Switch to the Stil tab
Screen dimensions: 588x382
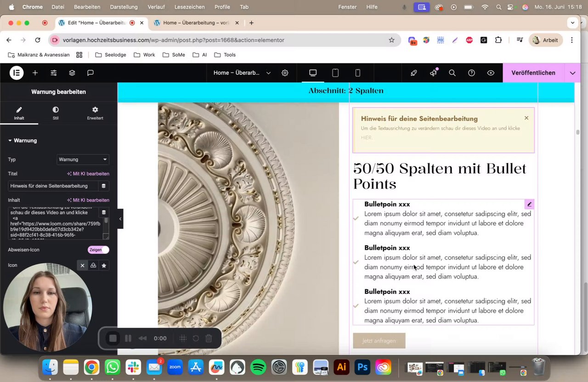pos(56,113)
